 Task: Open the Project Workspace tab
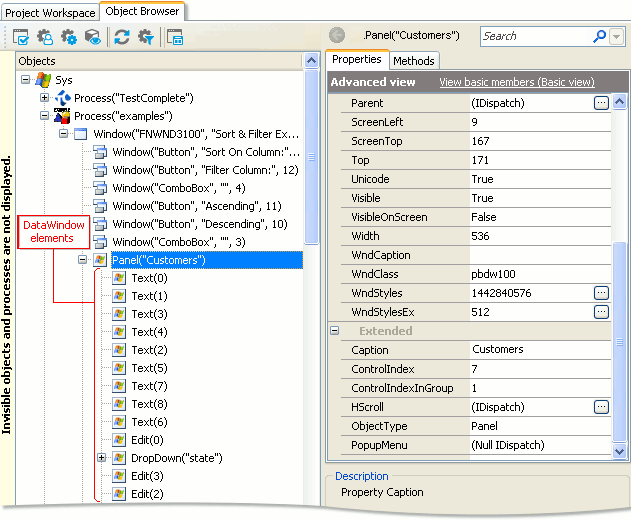(50, 13)
